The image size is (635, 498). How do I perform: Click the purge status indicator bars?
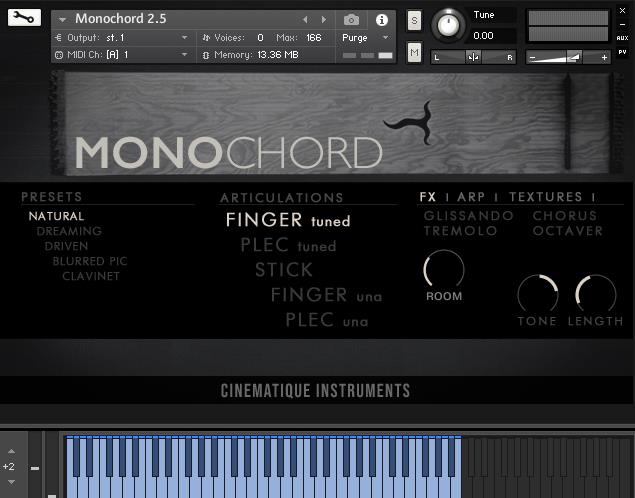(x=367, y=55)
